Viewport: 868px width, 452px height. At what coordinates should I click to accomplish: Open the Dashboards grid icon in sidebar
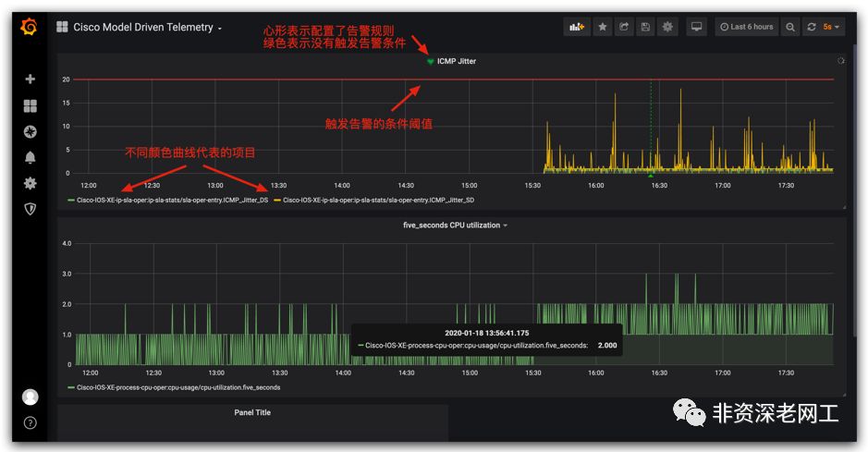(31, 105)
